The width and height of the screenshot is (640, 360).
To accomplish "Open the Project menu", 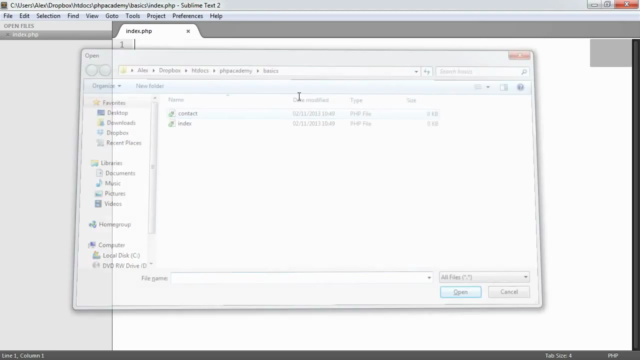I will pyautogui.click(x=156, y=16).
